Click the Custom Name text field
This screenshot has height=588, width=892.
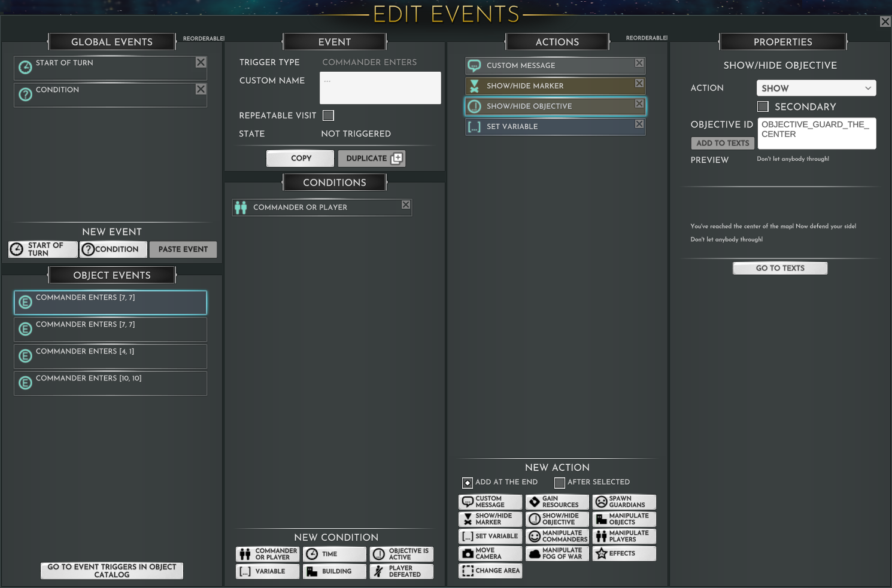pyautogui.click(x=380, y=88)
